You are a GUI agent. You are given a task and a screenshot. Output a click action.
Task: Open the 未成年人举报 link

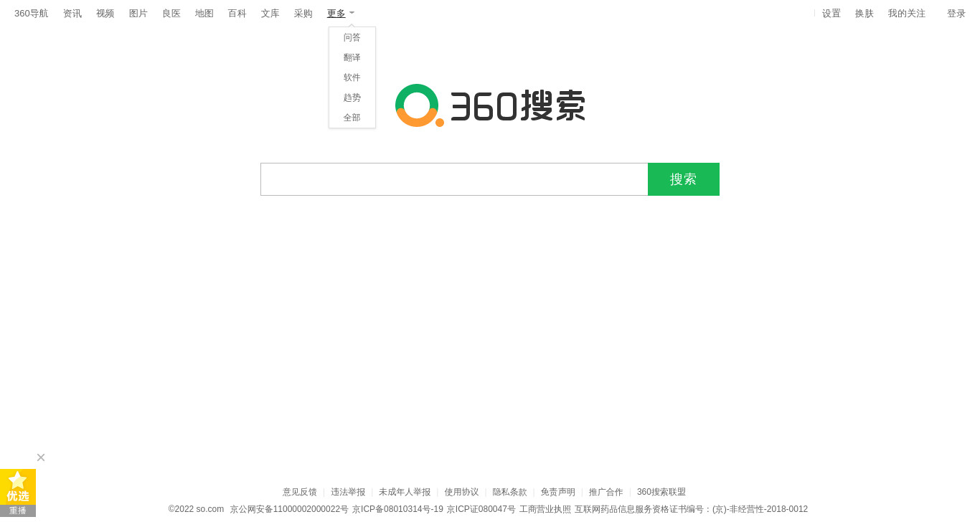tap(405, 492)
